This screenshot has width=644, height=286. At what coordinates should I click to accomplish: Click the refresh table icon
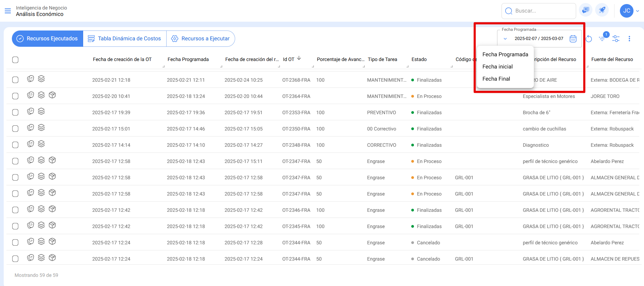[589, 39]
